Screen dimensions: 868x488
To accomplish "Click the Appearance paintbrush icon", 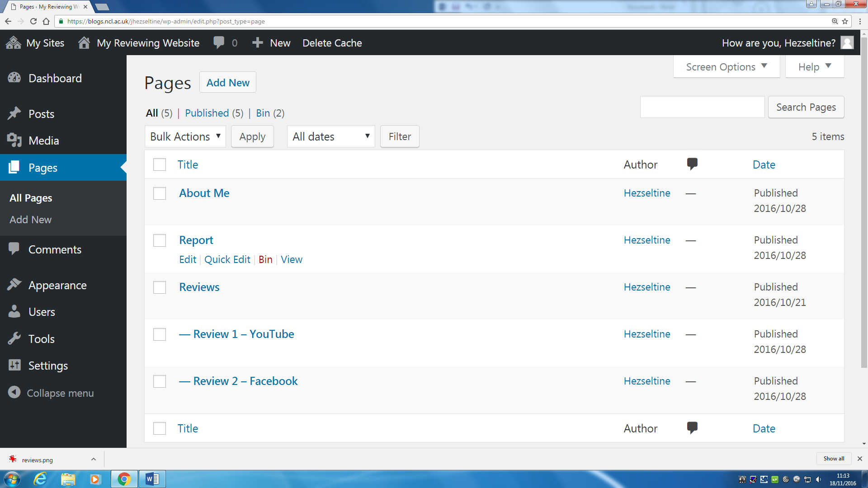I will [x=14, y=285].
